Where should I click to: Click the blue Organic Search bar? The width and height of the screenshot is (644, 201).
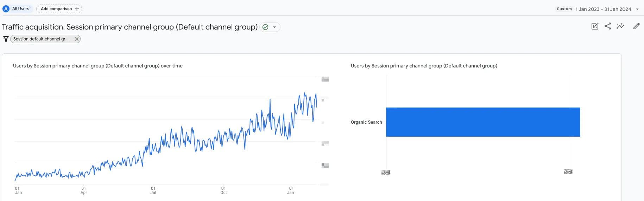483,122
